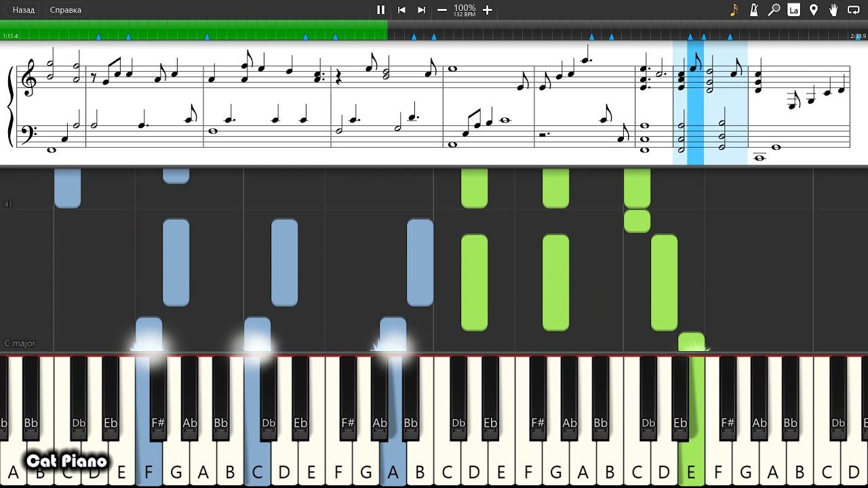This screenshot has height=488, width=868.
Task: Click first bookmark marker after the green progress
Action: coord(414,37)
